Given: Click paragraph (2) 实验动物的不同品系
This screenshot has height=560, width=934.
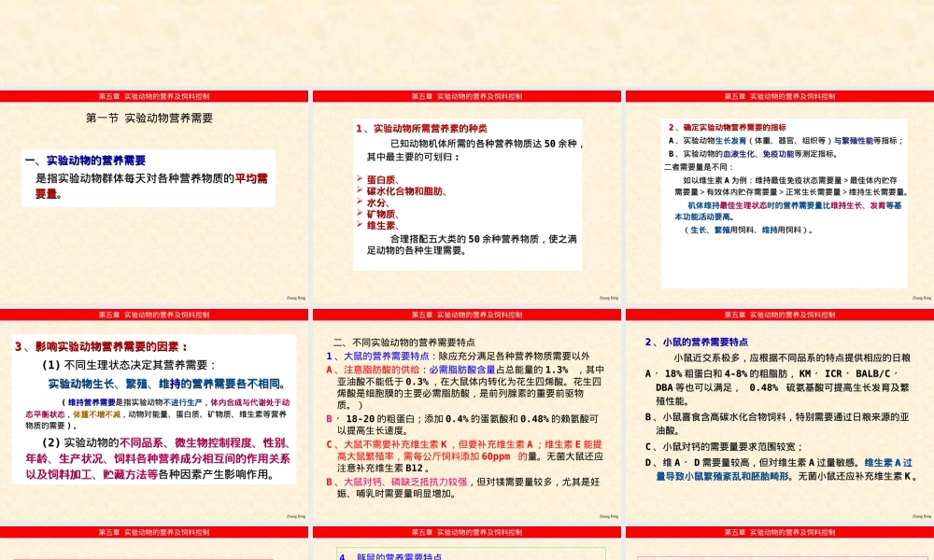Looking at the screenshot, I should [158, 458].
